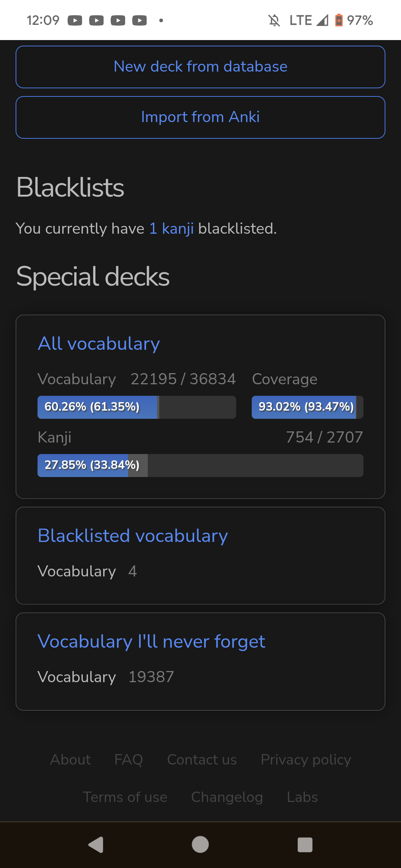This screenshot has width=401, height=868.
Task: Tap the muted notifications bell icon
Action: pyautogui.click(x=274, y=20)
